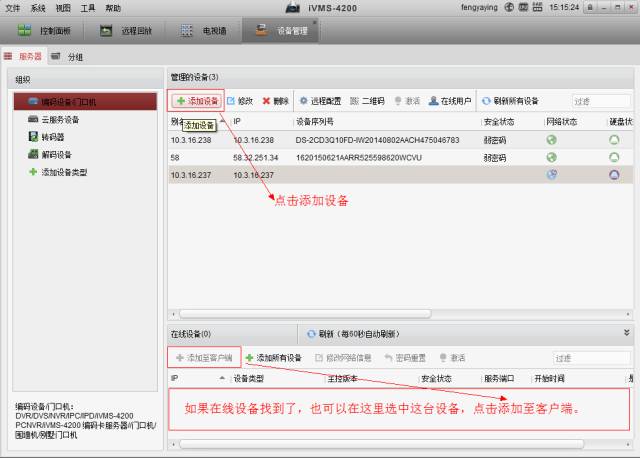
Task: Open the 在线用户 online users list
Action: [449, 101]
